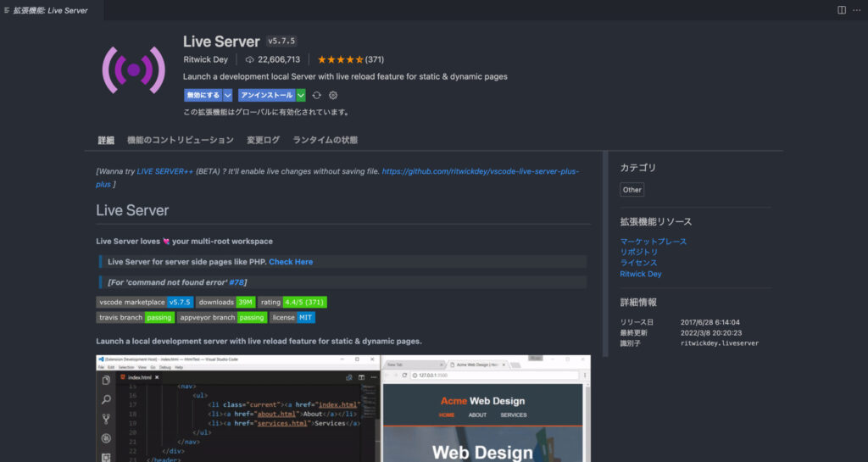Screen dimensions: 868x462
Task: Select the ランタイムの状態 tab
Action: point(325,140)
